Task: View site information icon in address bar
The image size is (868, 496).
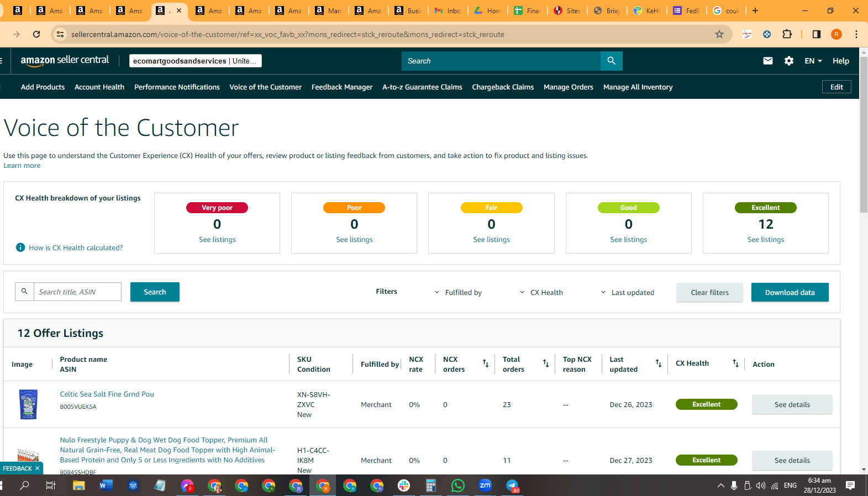Action: (x=60, y=34)
